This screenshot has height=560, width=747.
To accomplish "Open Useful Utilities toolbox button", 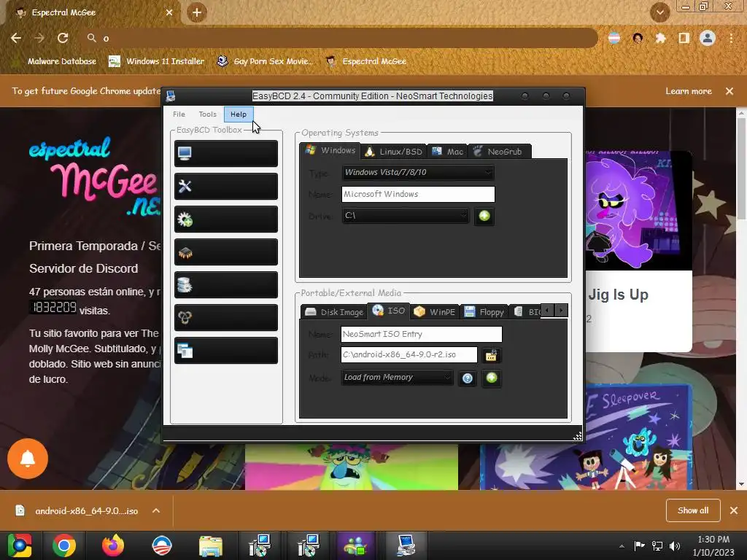I will [226, 351].
